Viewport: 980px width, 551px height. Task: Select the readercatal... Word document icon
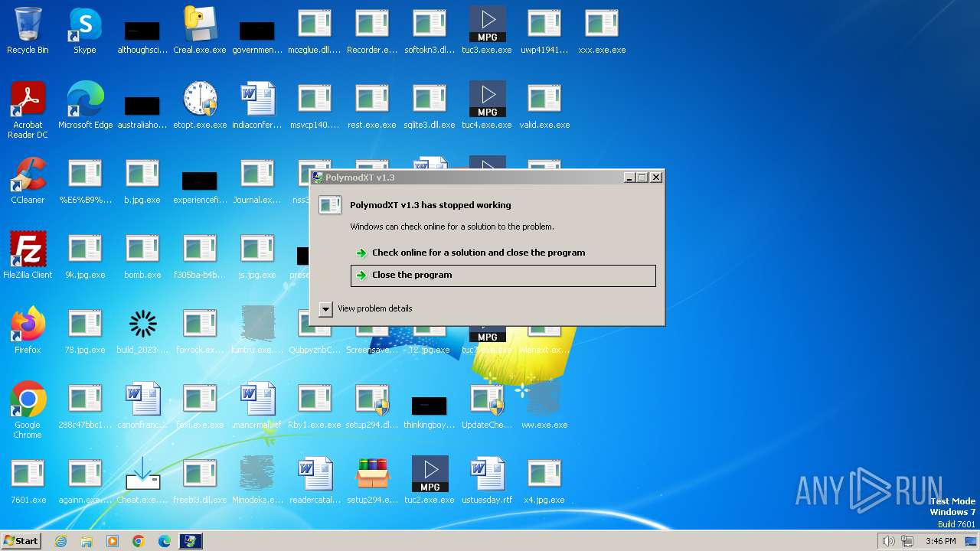(315, 481)
